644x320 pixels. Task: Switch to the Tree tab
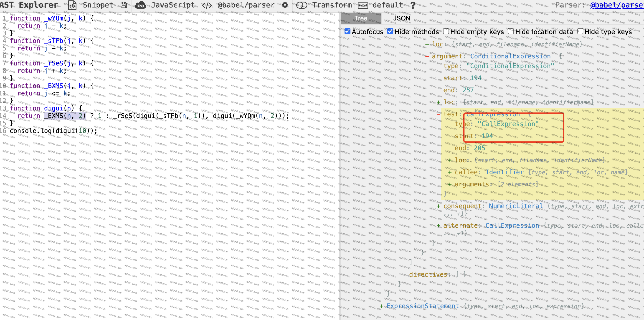361,18
